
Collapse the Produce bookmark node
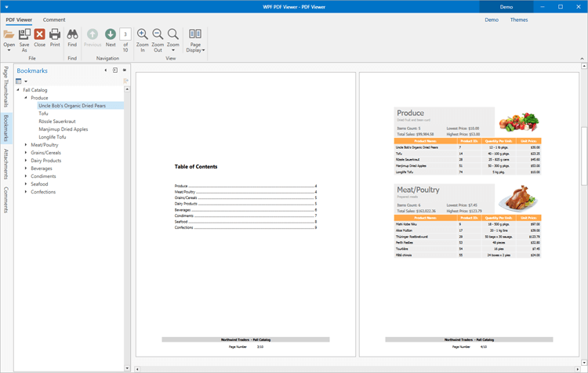(26, 98)
